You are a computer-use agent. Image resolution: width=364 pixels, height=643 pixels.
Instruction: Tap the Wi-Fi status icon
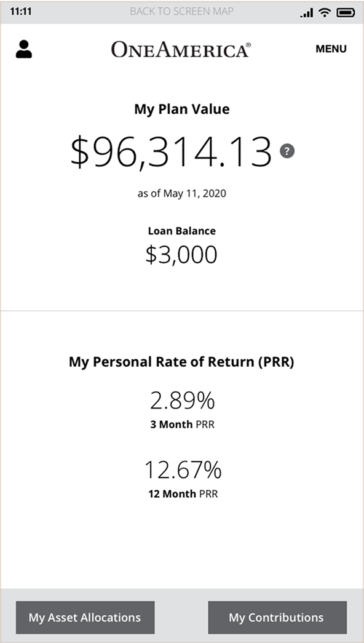click(325, 12)
